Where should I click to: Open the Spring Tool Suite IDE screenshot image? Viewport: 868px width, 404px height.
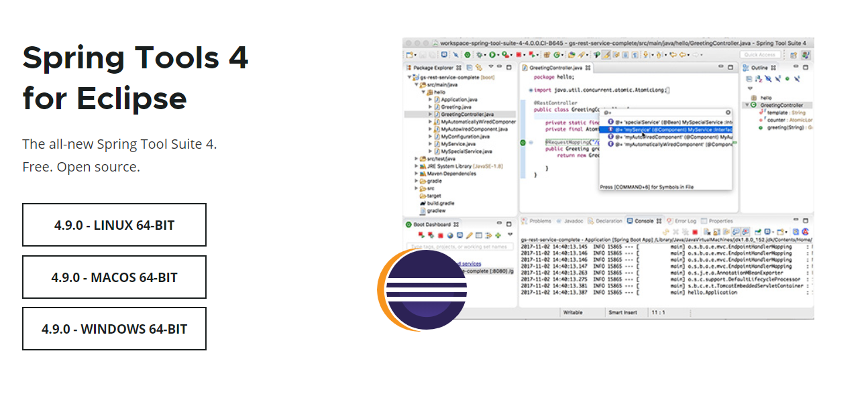click(x=608, y=178)
